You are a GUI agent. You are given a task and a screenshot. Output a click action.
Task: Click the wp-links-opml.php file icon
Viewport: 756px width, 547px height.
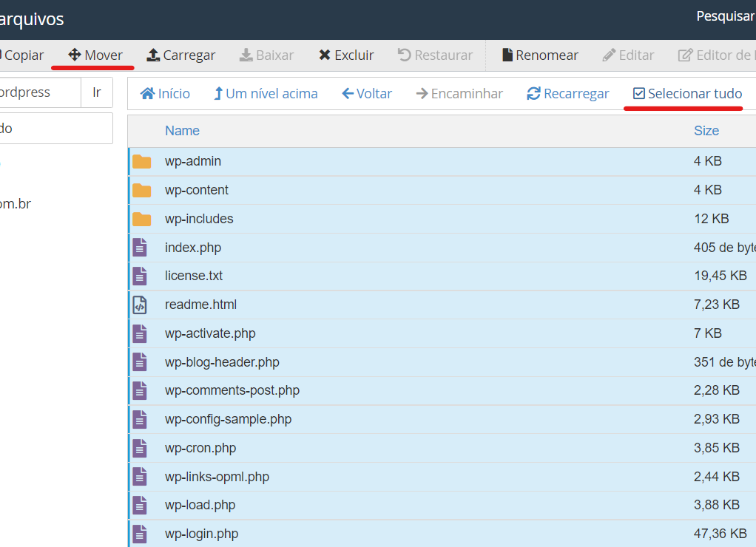[x=140, y=477]
